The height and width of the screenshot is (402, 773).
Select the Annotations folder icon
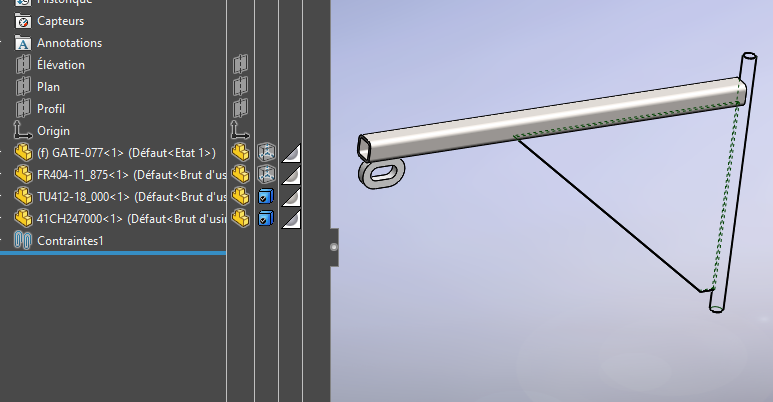pos(23,43)
